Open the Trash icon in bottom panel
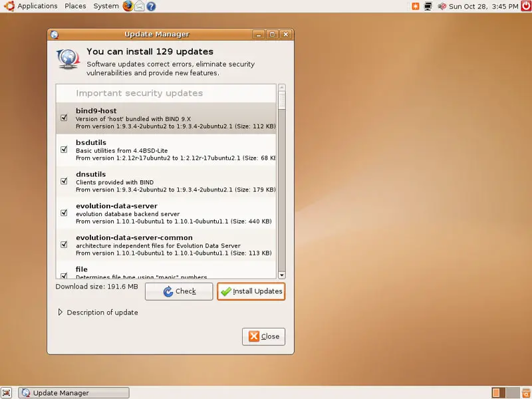 pyautogui.click(x=526, y=392)
